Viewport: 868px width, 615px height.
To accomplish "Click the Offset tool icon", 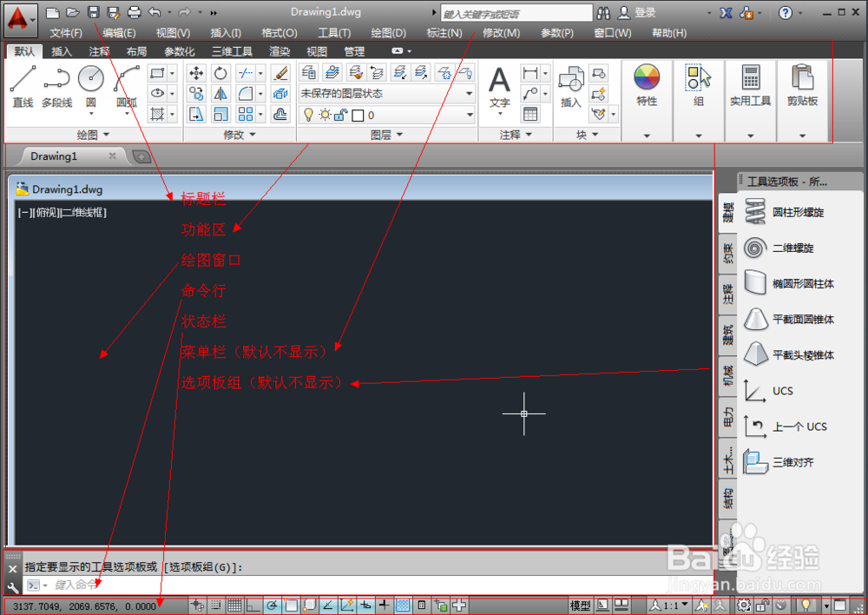I will [280, 114].
